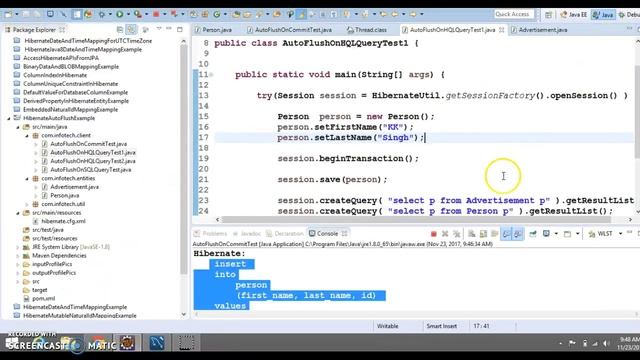Click the volume speaker tray icon
This screenshot has width=640, height=360.
(x=606, y=343)
